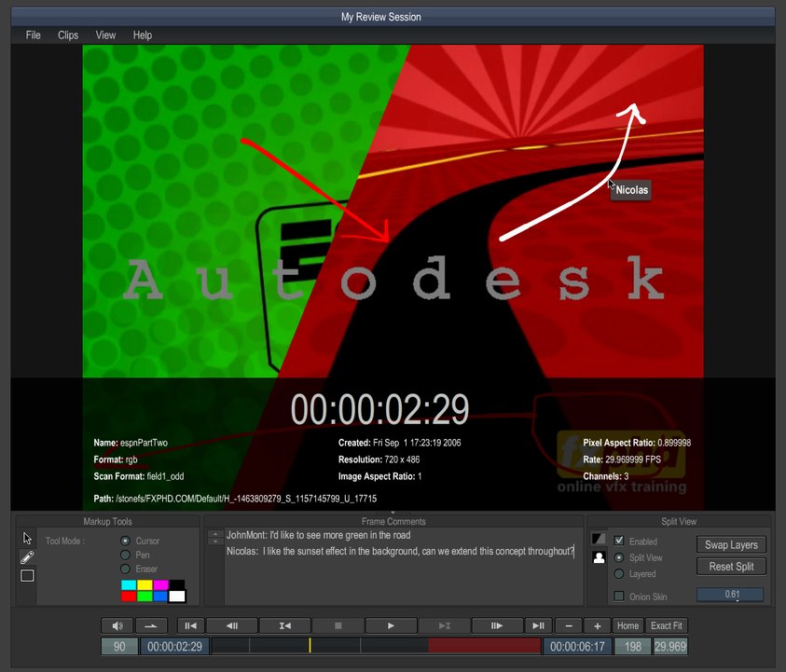Jump to the first frame
Viewport: 786px width, 672px height.
190,625
